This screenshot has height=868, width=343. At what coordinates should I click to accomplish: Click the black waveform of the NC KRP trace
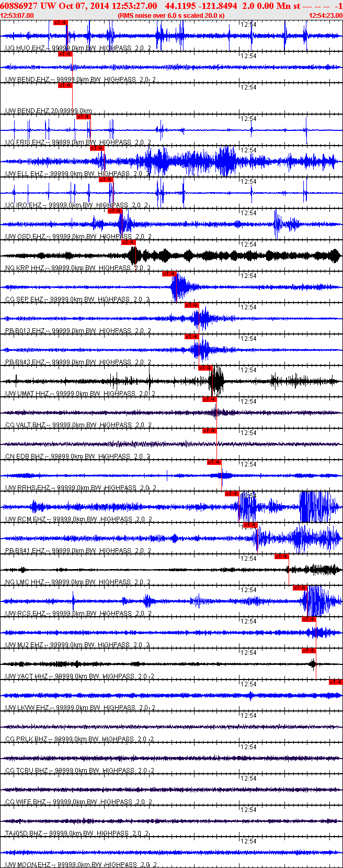171,255
